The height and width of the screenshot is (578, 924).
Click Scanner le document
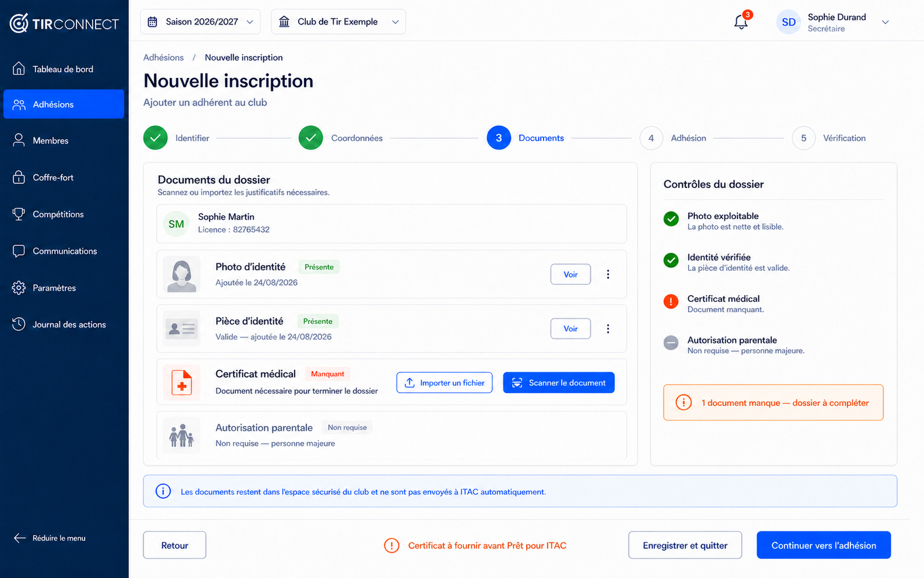tap(559, 383)
